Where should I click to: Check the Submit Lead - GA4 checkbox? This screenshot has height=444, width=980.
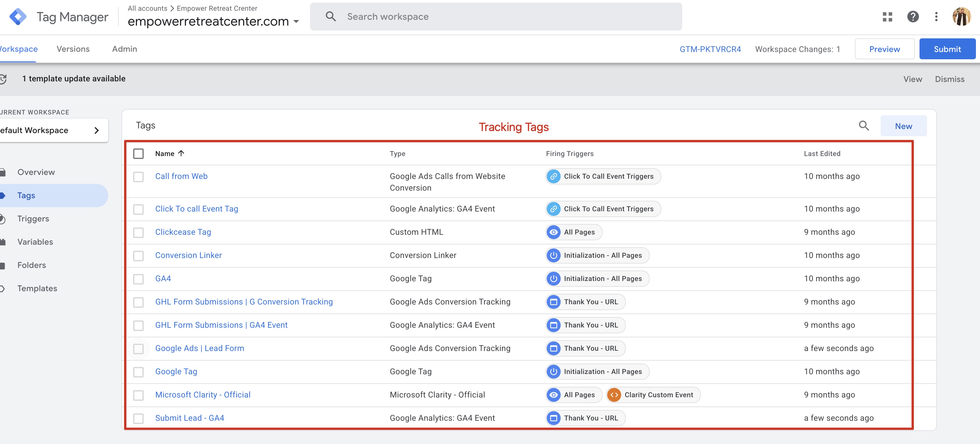pos(138,418)
